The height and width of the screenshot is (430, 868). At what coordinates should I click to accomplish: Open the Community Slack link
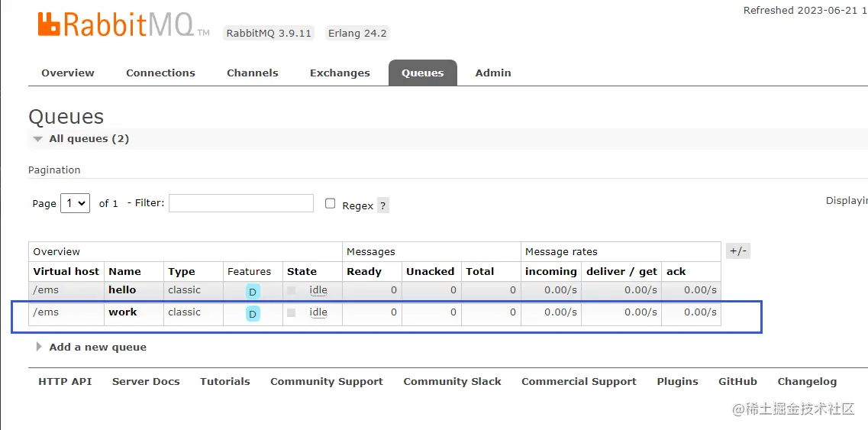click(x=452, y=381)
